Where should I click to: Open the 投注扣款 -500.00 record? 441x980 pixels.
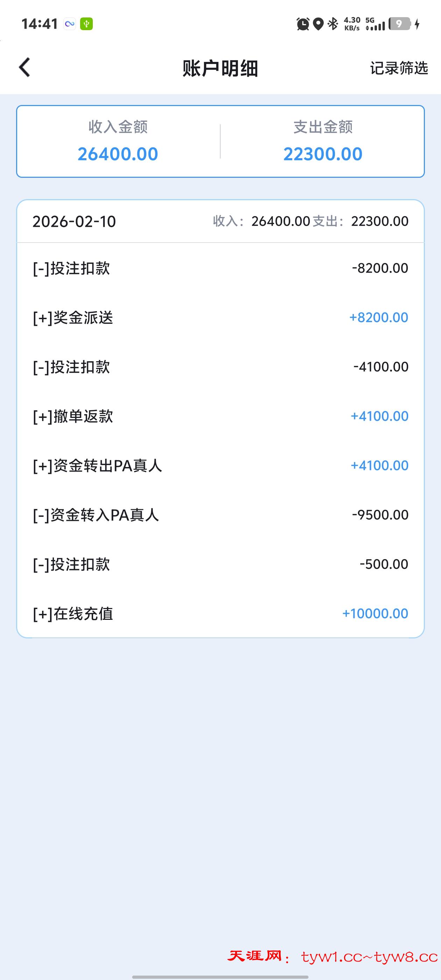click(220, 564)
